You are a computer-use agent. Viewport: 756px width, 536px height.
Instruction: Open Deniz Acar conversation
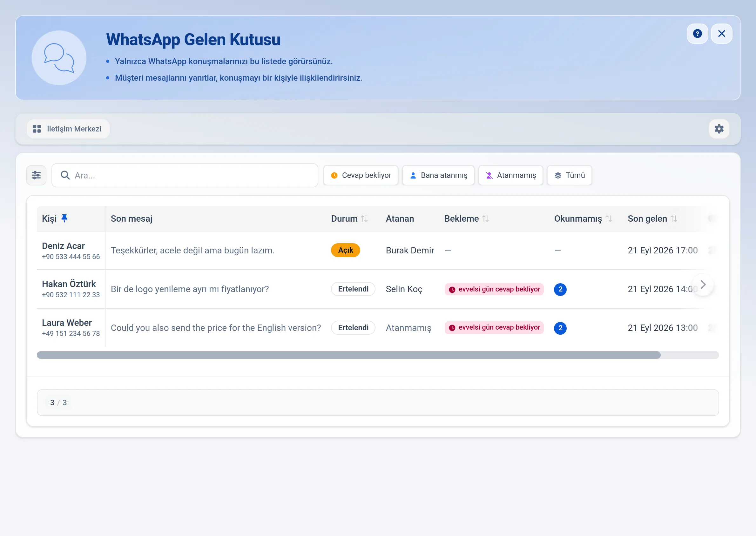(x=64, y=246)
